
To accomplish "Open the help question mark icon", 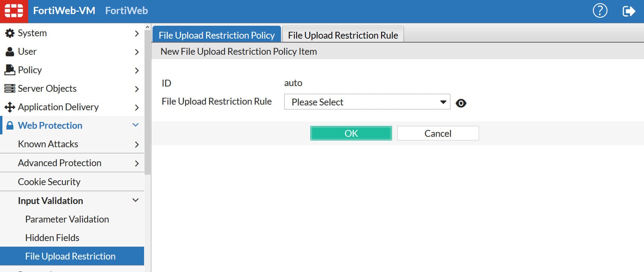I will tap(600, 11).
